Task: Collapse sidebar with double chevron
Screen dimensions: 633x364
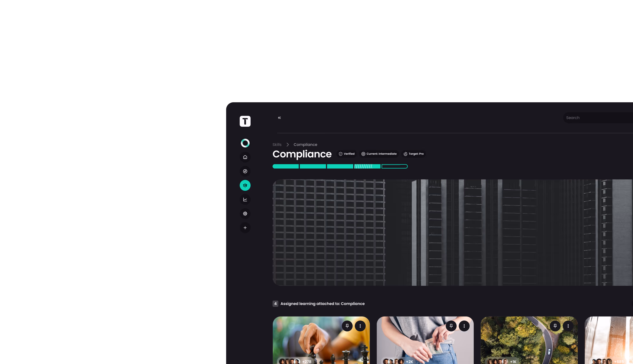Action: tap(279, 118)
